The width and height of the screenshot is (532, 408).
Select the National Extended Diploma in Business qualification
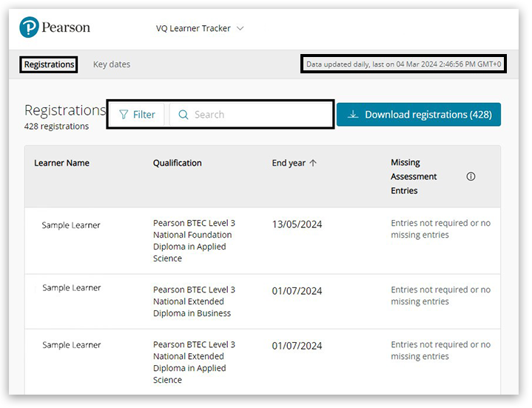193,301
